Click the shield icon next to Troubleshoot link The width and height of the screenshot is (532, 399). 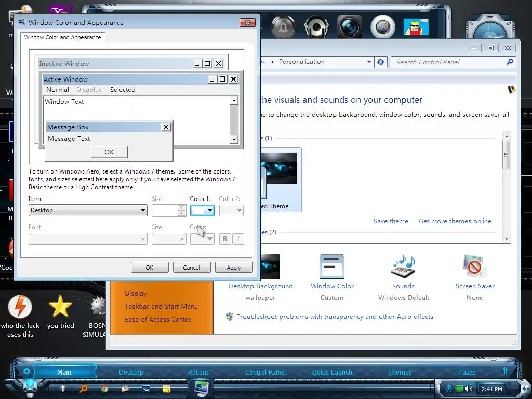pyautogui.click(x=230, y=316)
